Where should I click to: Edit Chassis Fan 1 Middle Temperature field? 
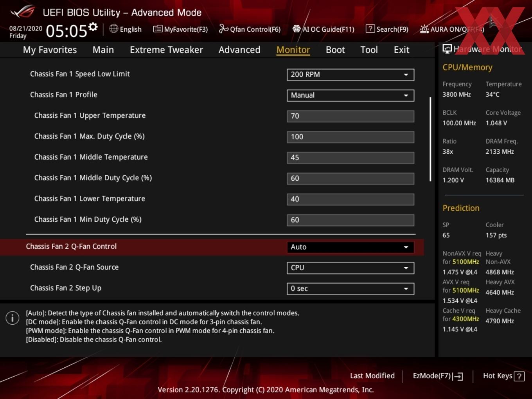click(350, 158)
